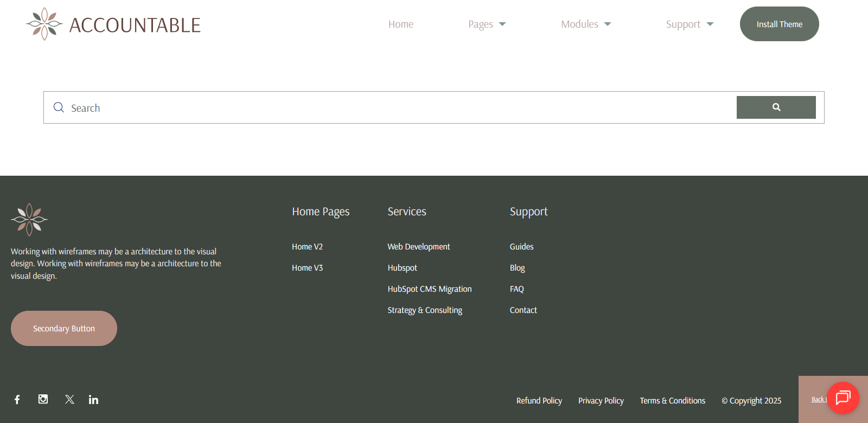
Task: Expand the Pages dropdown menu
Action: coord(487,24)
